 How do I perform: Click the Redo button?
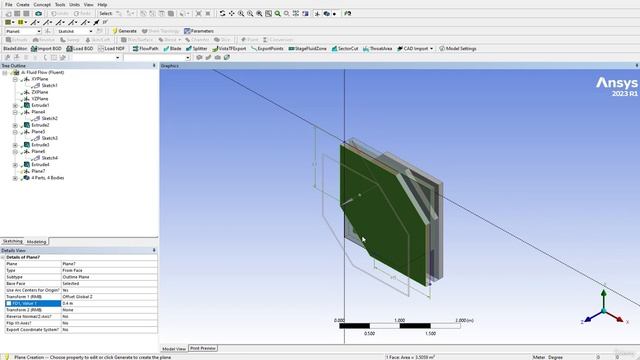pos(82,13)
